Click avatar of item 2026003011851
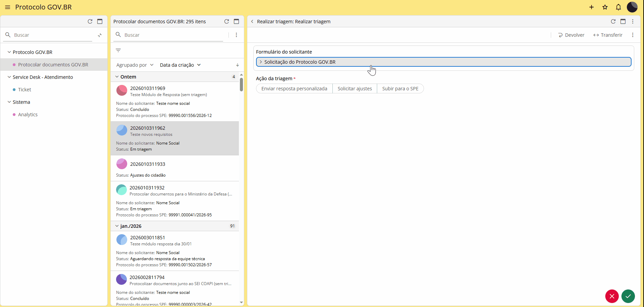The image size is (644, 307). pos(121,240)
